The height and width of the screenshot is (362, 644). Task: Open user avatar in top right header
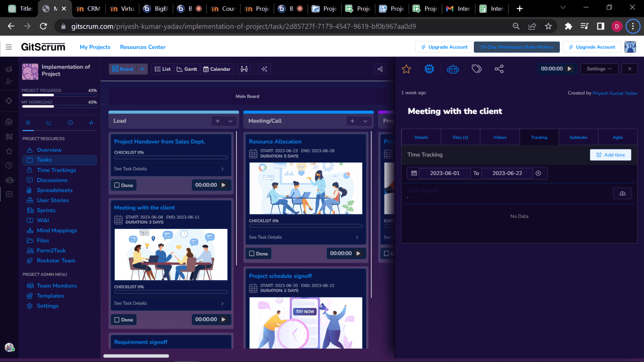coord(630,47)
